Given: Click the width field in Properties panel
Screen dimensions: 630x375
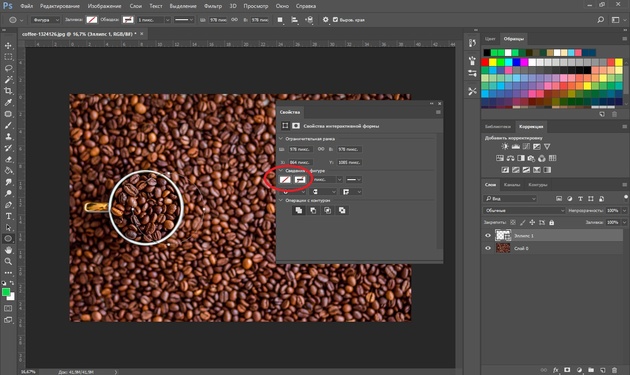Looking at the screenshot, I should [x=301, y=149].
